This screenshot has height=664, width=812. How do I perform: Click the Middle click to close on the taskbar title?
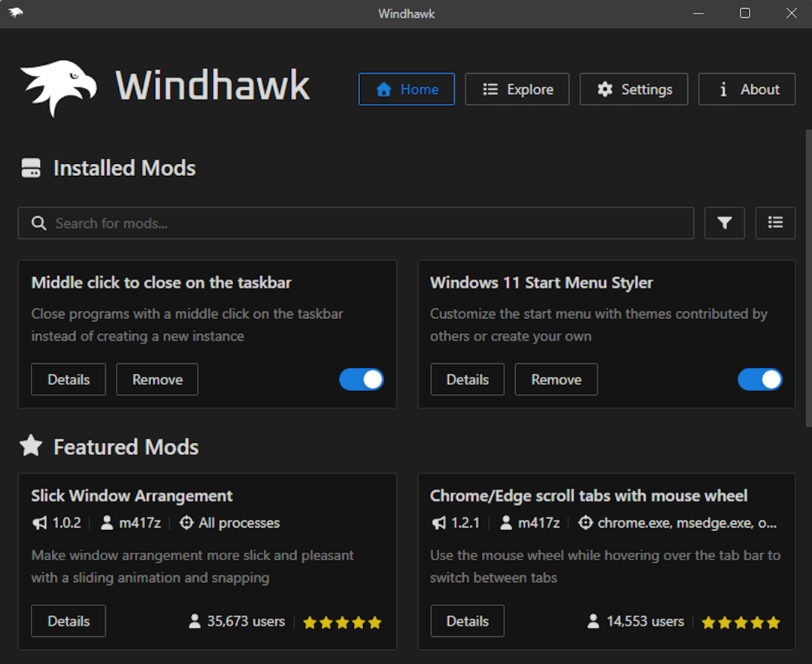point(161,283)
